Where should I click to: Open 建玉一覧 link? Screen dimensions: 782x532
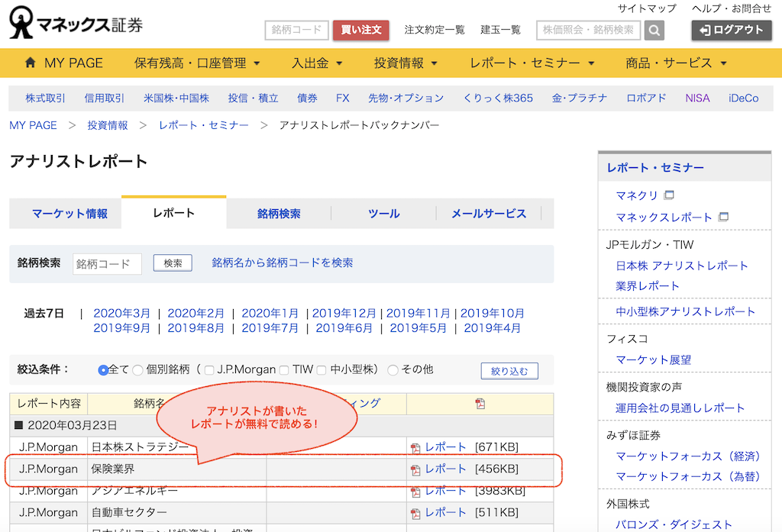pos(500,30)
